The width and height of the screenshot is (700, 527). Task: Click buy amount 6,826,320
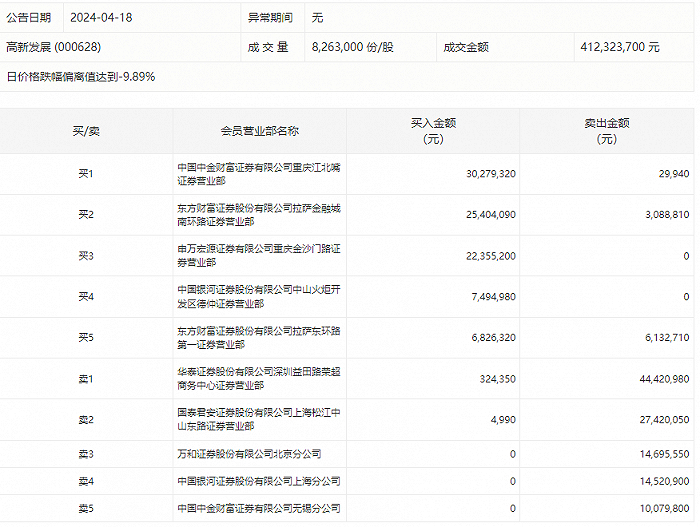tap(493, 337)
